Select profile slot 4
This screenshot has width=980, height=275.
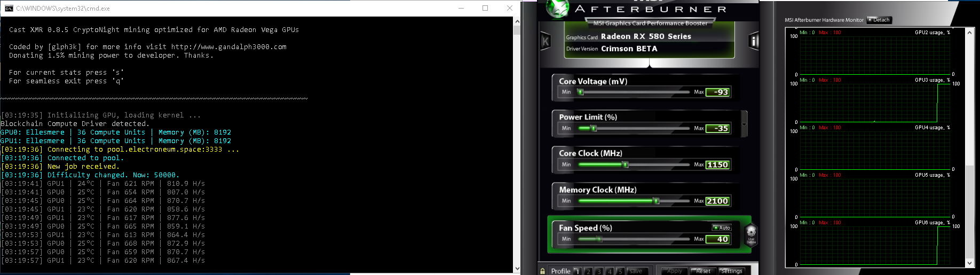click(610, 271)
